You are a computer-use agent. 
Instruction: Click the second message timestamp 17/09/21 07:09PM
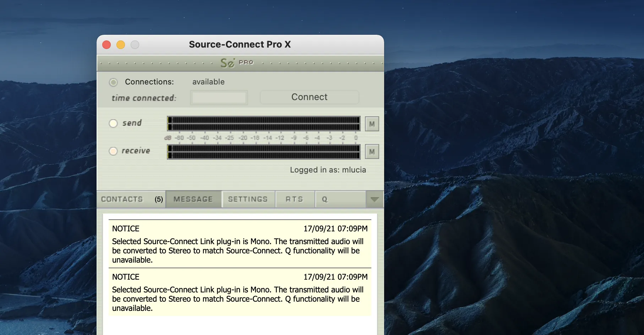[x=335, y=277]
